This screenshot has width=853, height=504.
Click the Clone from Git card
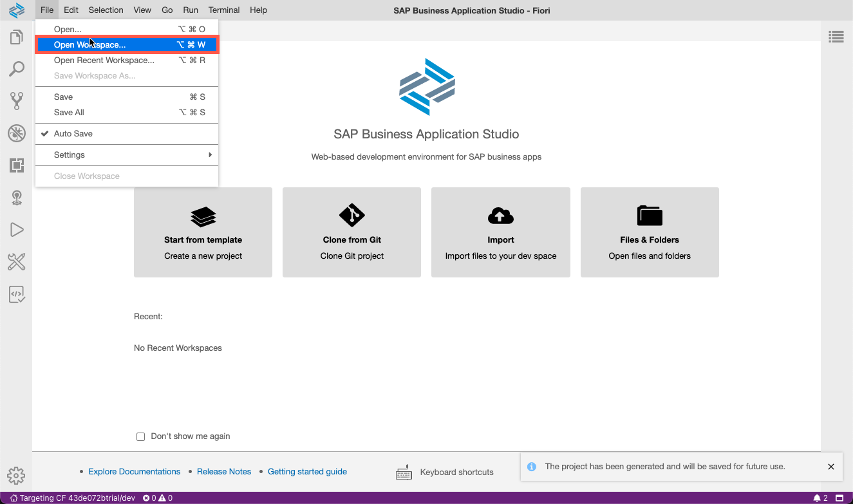tap(352, 232)
